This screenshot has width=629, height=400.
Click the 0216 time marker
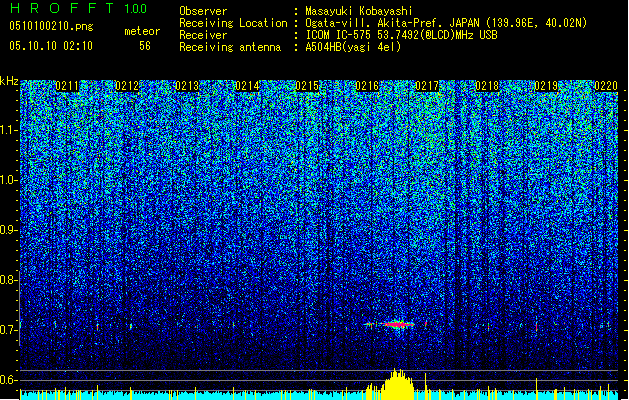pos(367,86)
